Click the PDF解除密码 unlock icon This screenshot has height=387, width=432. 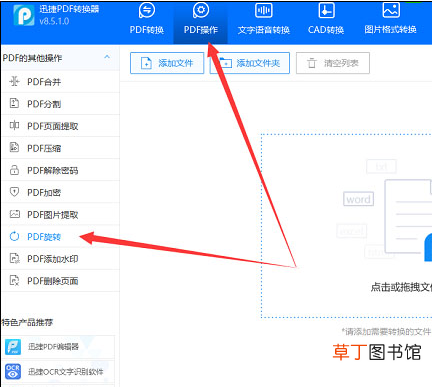(x=14, y=170)
